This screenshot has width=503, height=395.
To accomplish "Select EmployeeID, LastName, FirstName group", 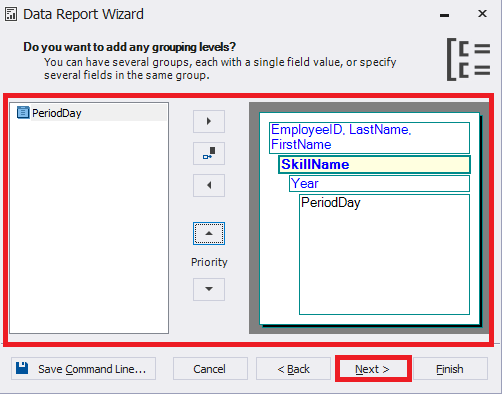I will click(369, 138).
